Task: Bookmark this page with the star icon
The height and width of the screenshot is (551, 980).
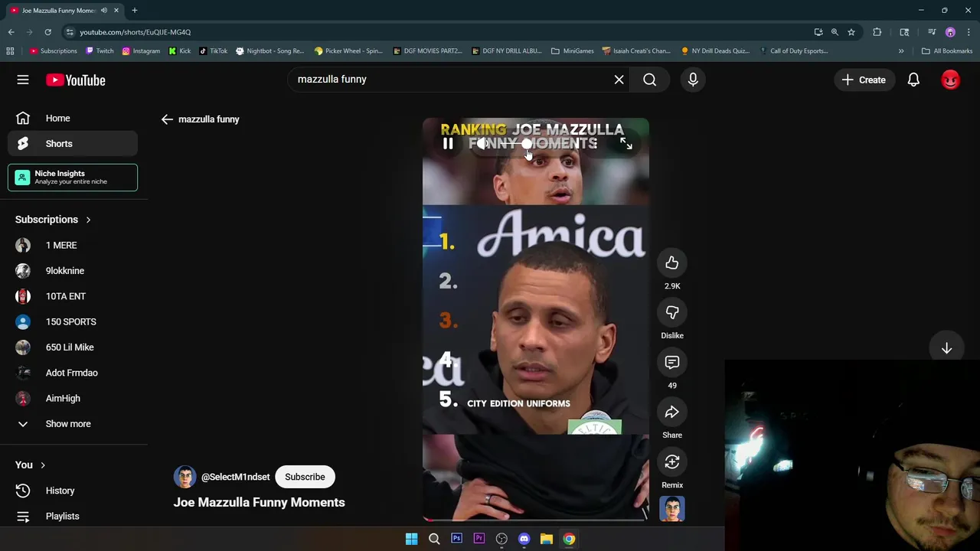Action: click(x=851, y=32)
